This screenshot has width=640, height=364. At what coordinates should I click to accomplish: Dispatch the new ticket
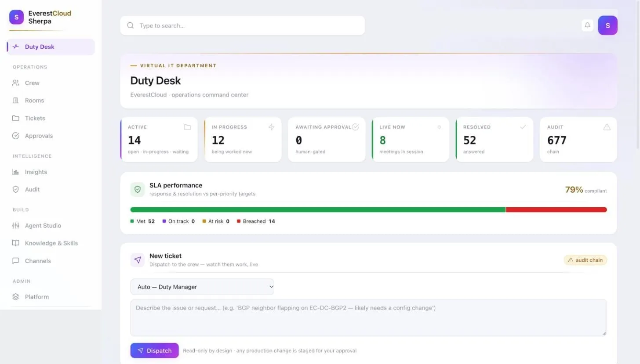154,350
